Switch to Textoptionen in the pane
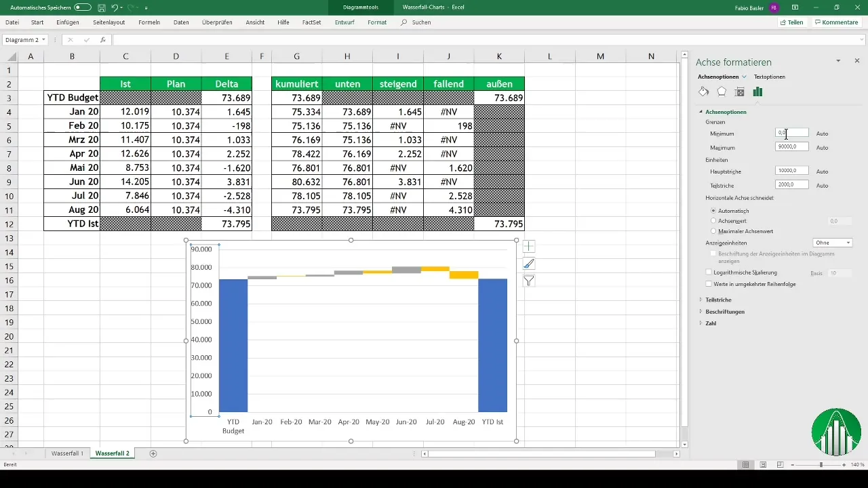Screen dimensions: 868x488 (770, 77)
